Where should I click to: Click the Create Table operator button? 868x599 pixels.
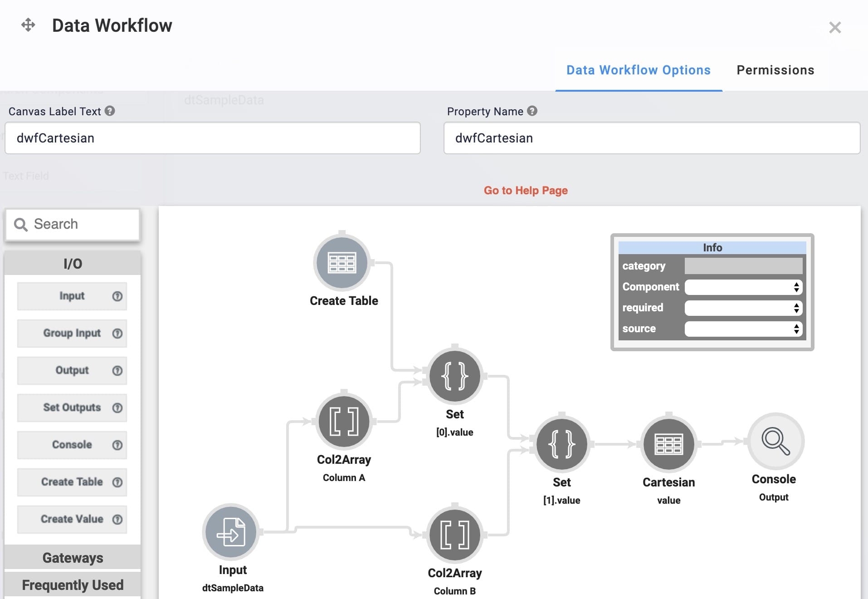click(x=72, y=482)
